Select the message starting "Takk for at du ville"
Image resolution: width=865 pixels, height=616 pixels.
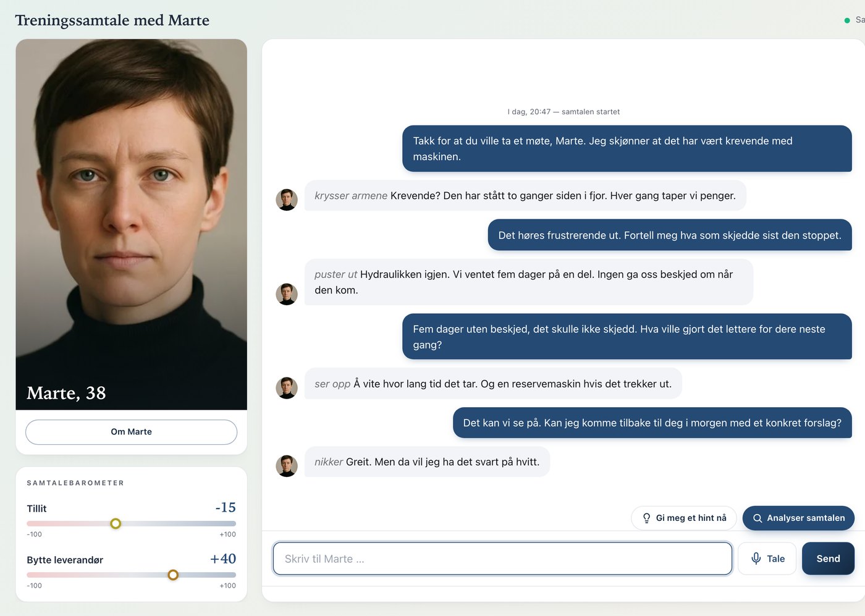pyautogui.click(x=627, y=149)
